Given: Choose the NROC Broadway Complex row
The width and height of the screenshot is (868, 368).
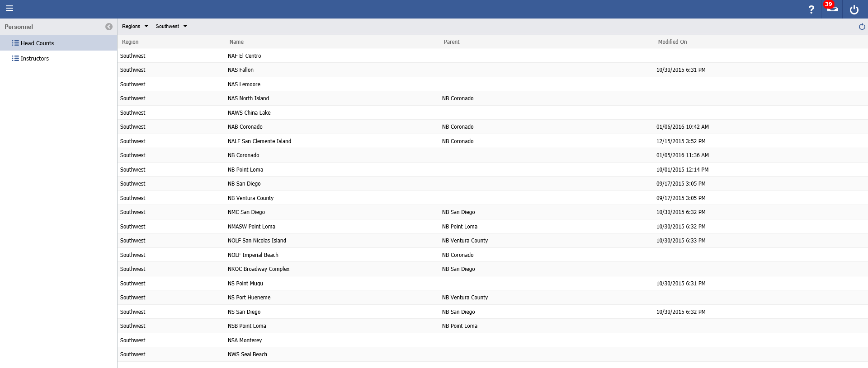Looking at the screenshot, I should point(259,269).
